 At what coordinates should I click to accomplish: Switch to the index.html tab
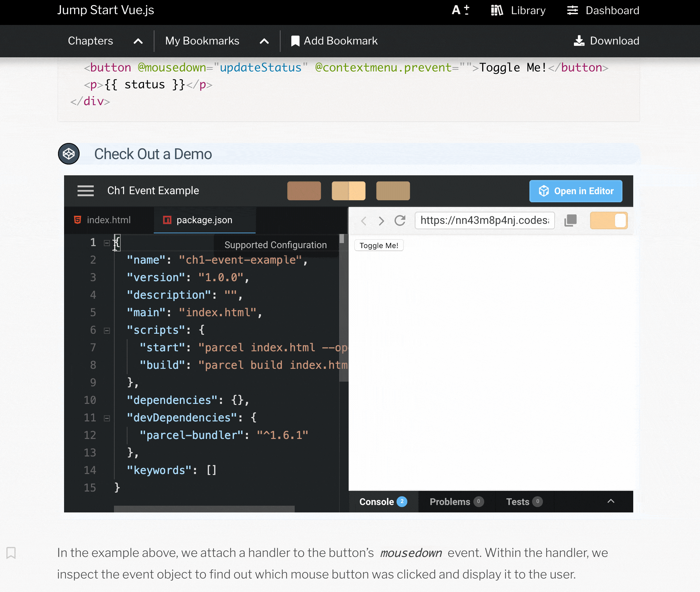pyautogui.click(x=108, y=220)
